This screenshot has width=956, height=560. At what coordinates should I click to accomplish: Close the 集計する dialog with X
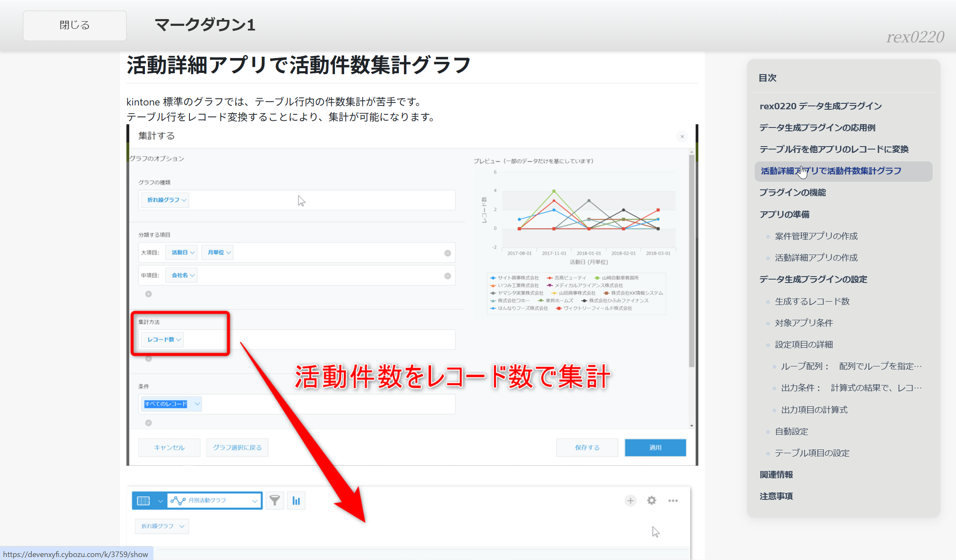[x=682, y=136]
